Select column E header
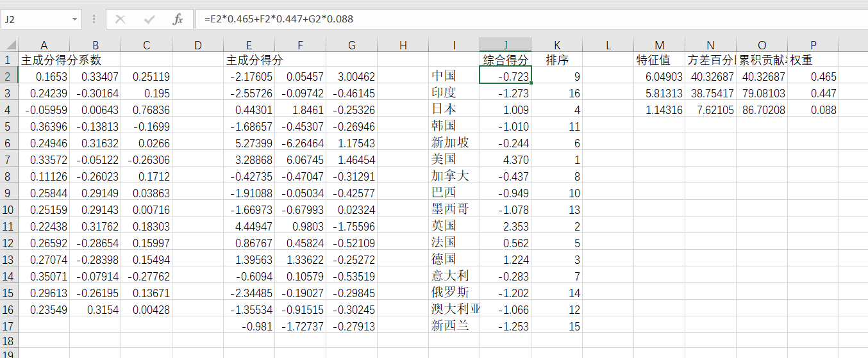Image resolution: width=868 pixels, height=358 pixels. click(249, 45)
